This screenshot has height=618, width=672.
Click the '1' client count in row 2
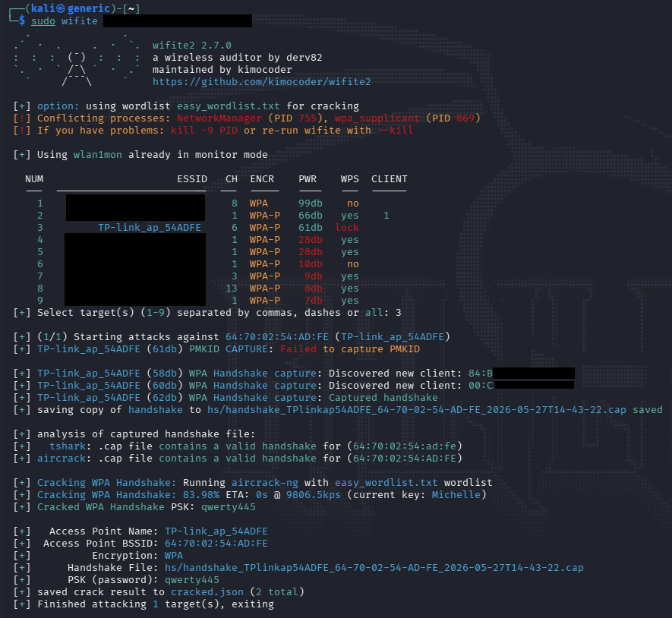(x=386, y=215)
